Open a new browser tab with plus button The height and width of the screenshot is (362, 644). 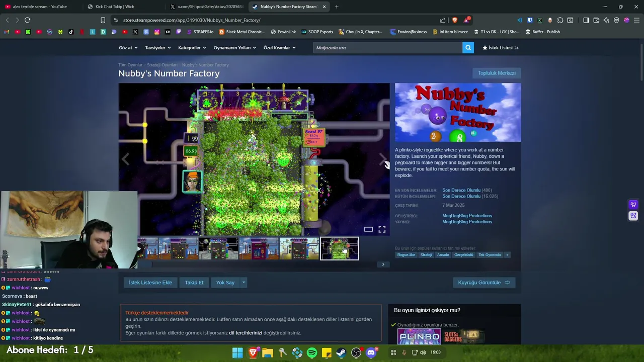337,7
